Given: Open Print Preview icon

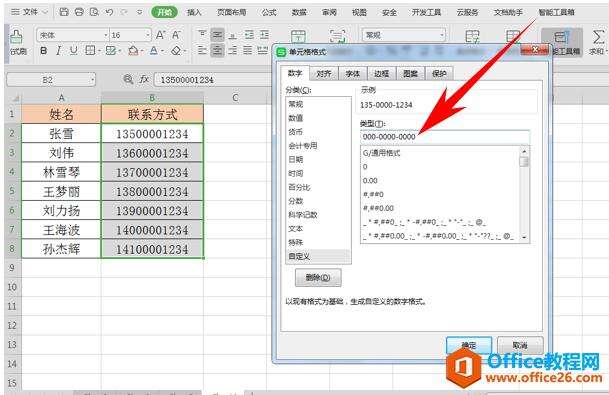Looking at the screenshot, I should pyautogui.click(x=94, y=12).
